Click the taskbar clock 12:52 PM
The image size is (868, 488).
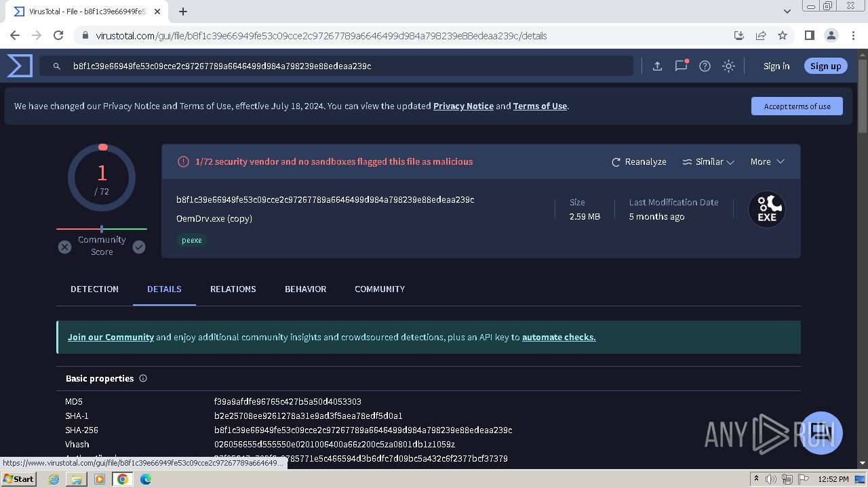(x=833, y=479)
